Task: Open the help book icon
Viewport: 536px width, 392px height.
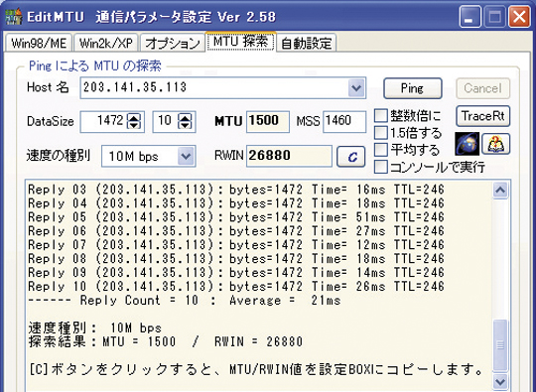Action: (x=495, y=144)
